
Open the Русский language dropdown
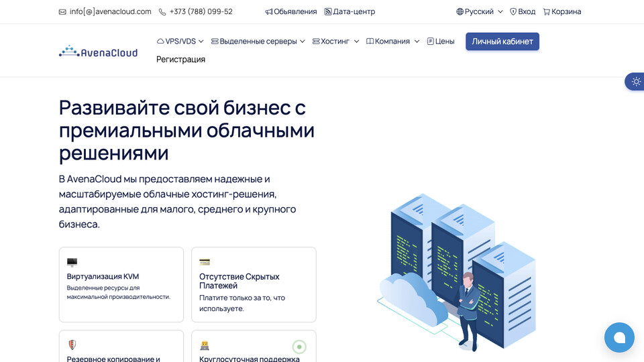[480, 12]
